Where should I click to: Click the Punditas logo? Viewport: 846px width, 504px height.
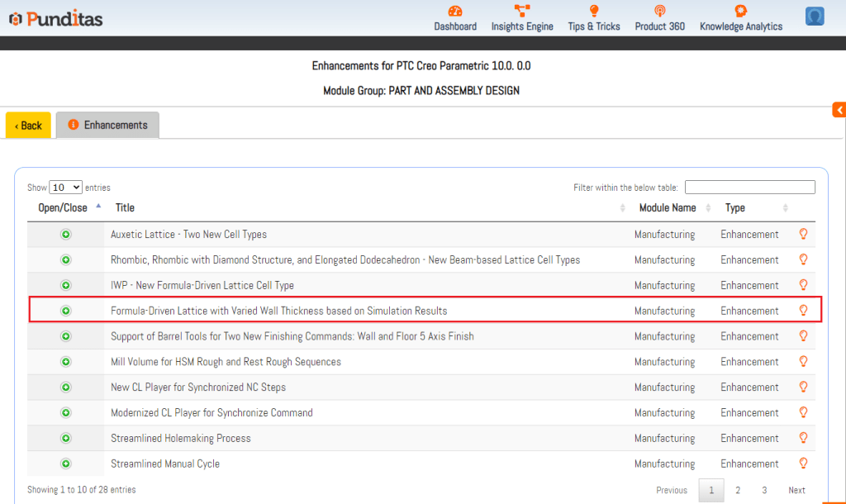56,18
